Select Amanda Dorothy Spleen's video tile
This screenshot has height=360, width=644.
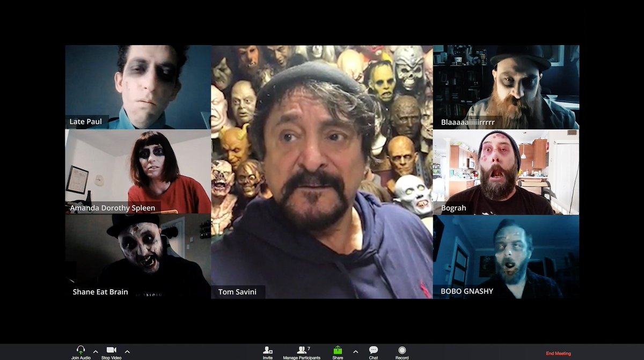138,172
